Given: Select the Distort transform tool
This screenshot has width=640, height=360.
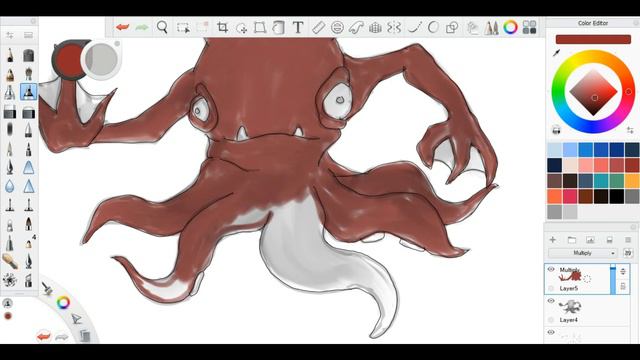Looking at the screenshot, I should pos(260,27).
